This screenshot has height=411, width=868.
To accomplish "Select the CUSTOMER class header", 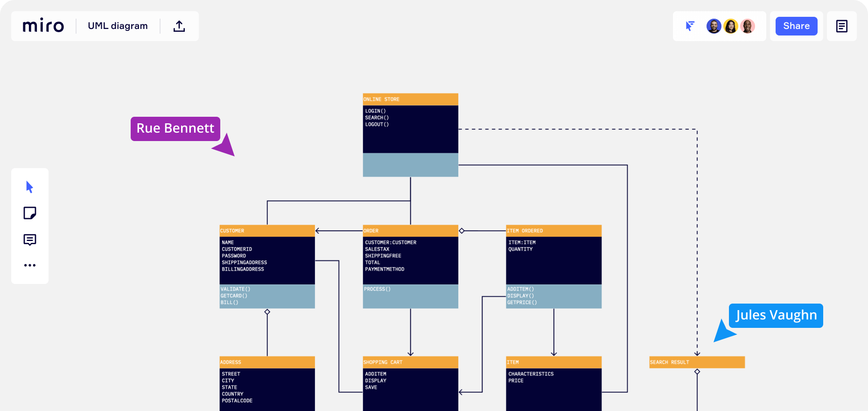I will click(x=267, y=231).
